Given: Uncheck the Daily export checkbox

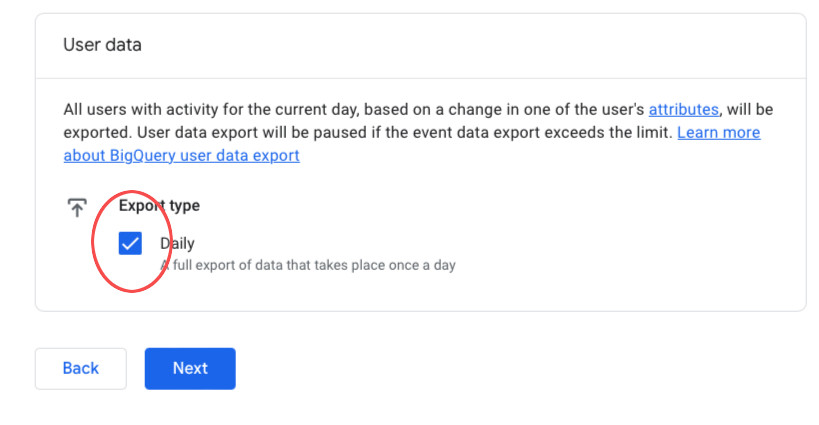Looking at the screenshot, I should click(130, 243).
